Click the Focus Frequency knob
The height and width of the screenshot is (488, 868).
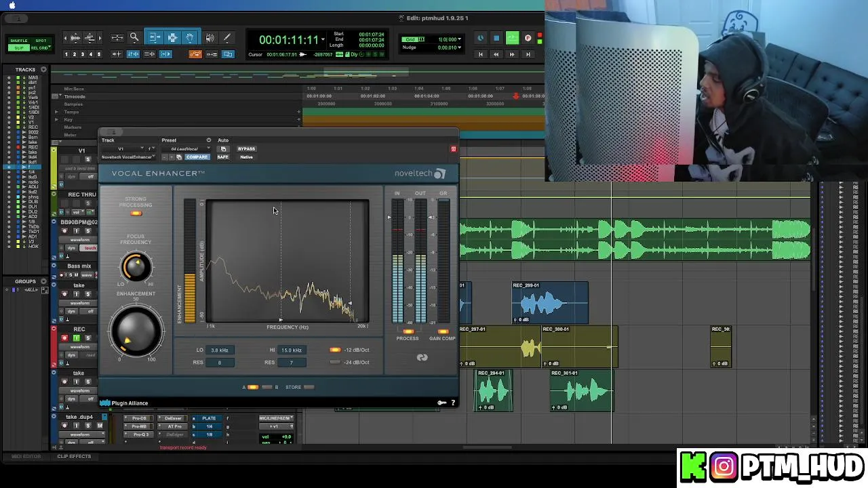click(x=136, y=267)
